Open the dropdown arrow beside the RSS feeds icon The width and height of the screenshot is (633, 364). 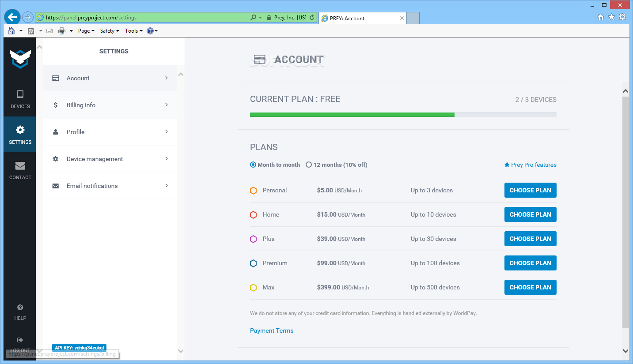click(x=40, y=31)
